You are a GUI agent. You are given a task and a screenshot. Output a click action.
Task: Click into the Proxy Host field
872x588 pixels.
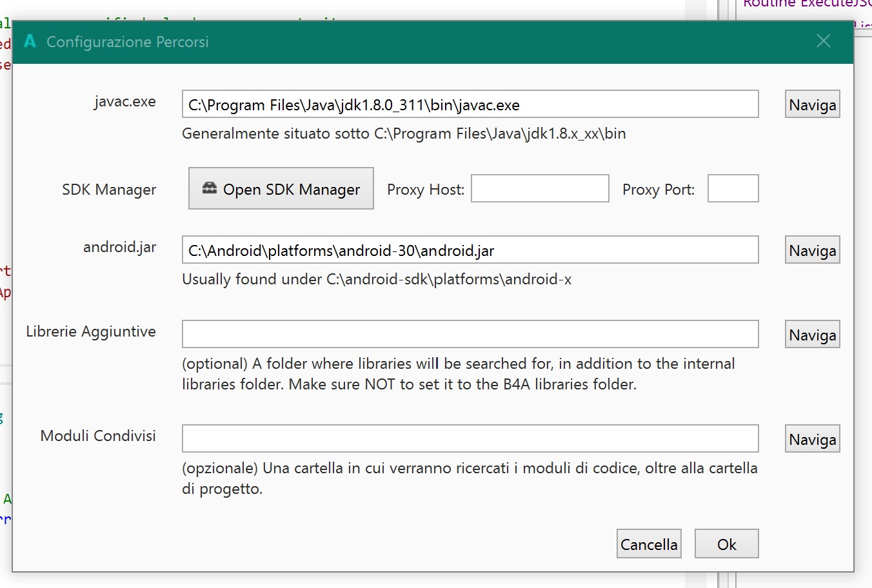click(540, 188)
